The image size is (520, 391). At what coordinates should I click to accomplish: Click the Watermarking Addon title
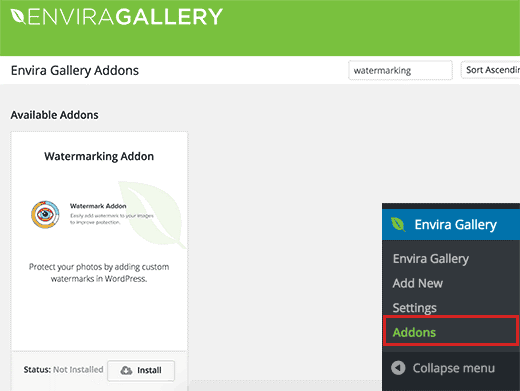click(99, 156)
